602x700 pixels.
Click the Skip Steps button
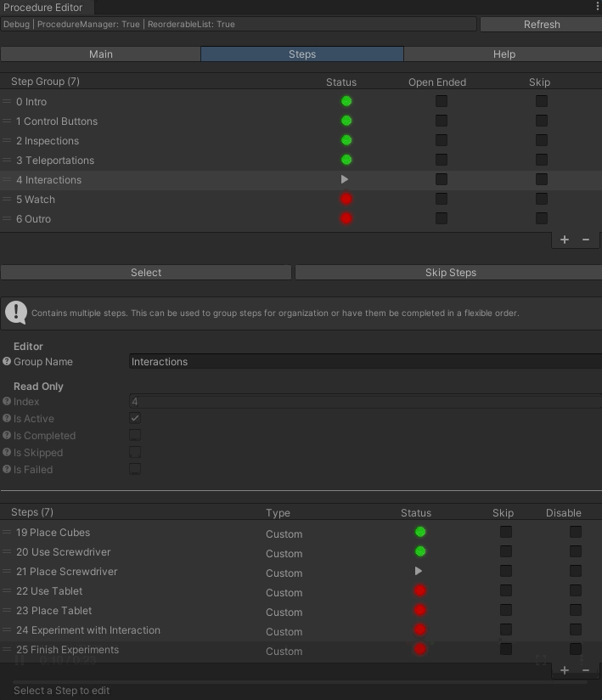click(449, 273)
